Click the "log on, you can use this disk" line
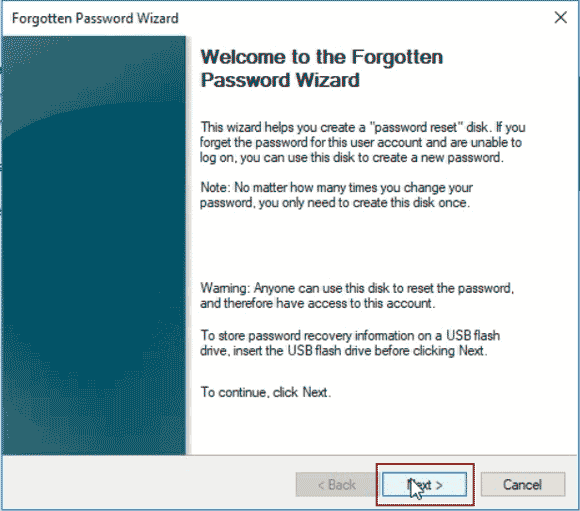580x511 pixels. coord(352,158)
